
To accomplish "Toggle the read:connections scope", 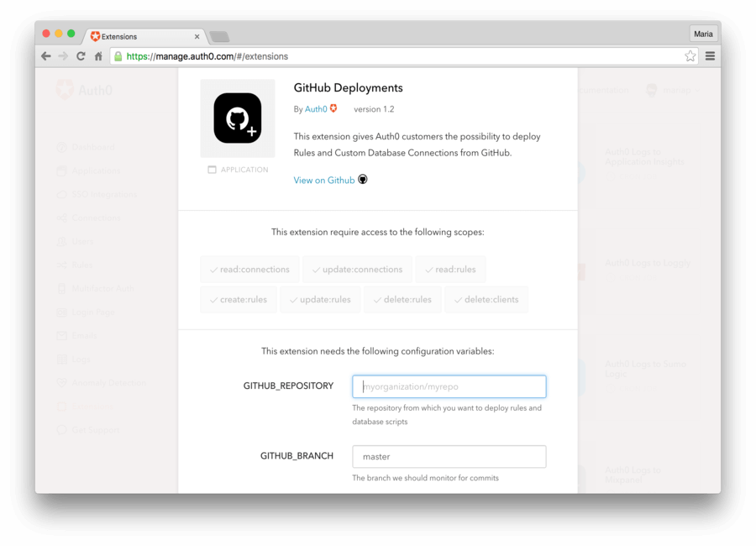I will tap(249, 270).
